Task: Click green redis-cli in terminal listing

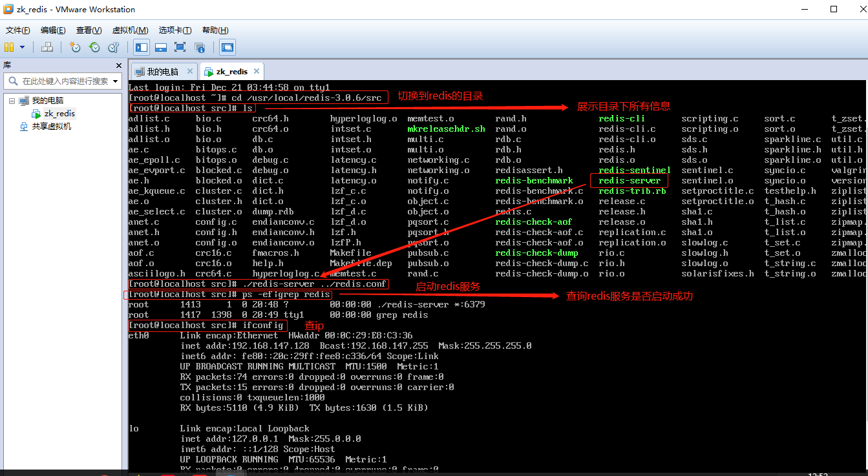Action: (x=622, y=119)
